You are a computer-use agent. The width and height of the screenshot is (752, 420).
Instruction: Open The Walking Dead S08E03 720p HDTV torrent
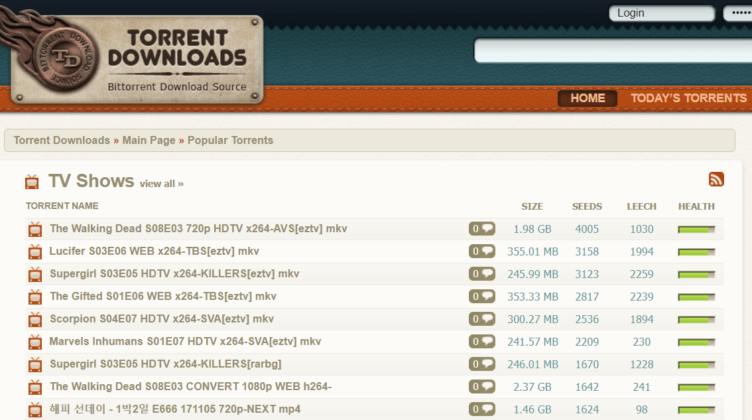pyautogui.click(x=198, y=229)
